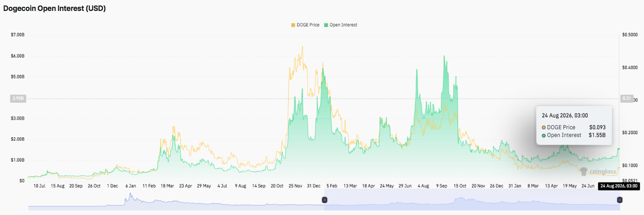Click the 20 Sep date label
This screenshot has width=644, height=215.
coord(76,186)
